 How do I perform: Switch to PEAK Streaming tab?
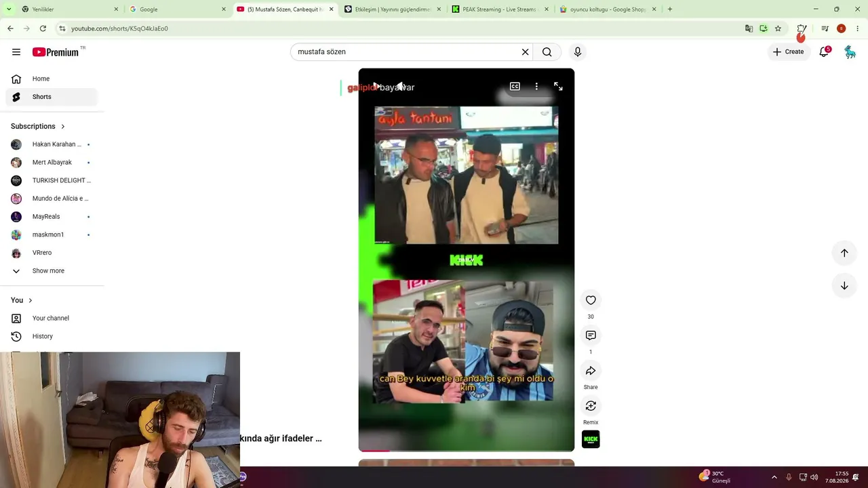click(x=500, y=9)
